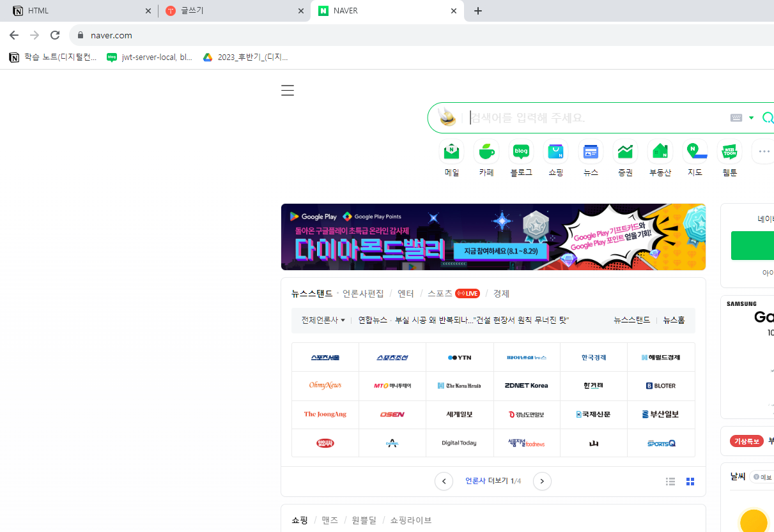Open the 2023_후반기 Google Drive bookmark
Screen dimensions: 774x532
(x=245, y=57)
